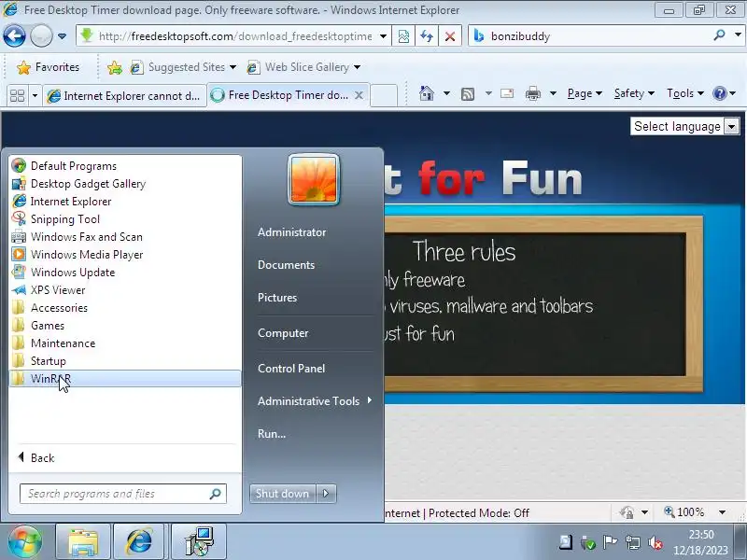
Task: Open Administrator user folder
Action: [x=291, y=232]
